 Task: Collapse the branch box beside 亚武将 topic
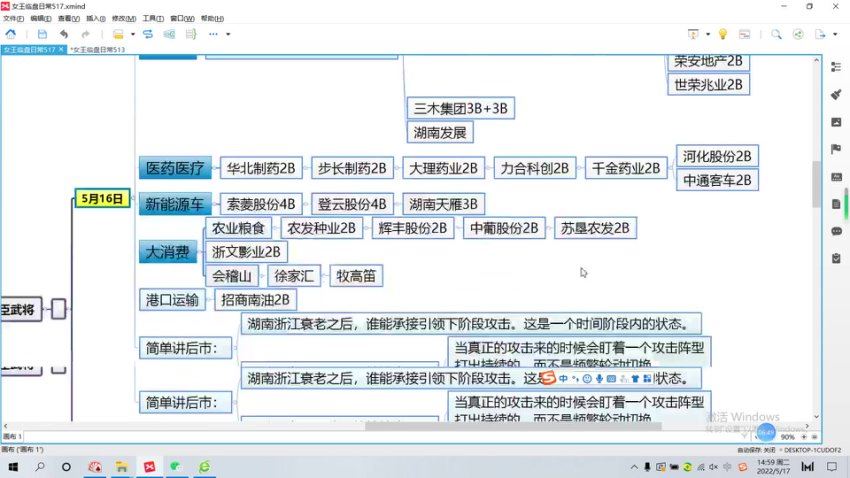click(59, 309)
